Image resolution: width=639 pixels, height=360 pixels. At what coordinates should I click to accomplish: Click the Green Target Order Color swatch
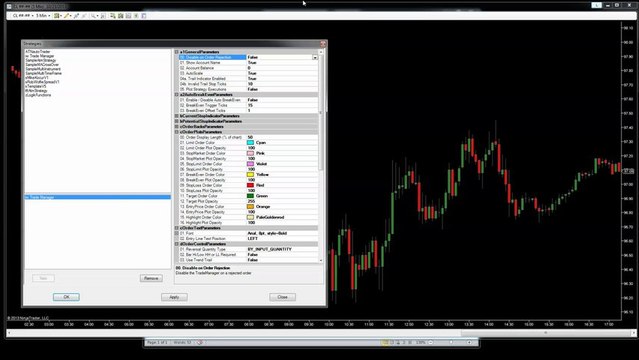pyautogui.click(x=250, y=196)
